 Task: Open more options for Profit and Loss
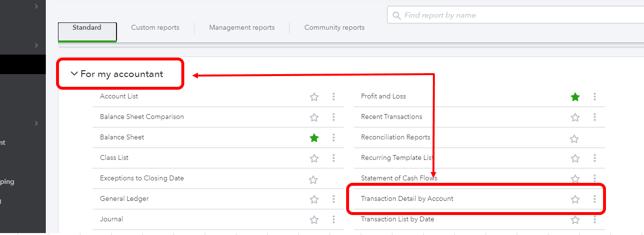point(595,97)
